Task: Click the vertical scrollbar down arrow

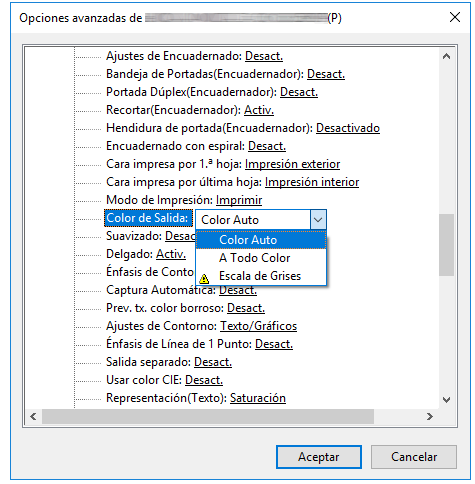Action: click(x=446, y=399)
